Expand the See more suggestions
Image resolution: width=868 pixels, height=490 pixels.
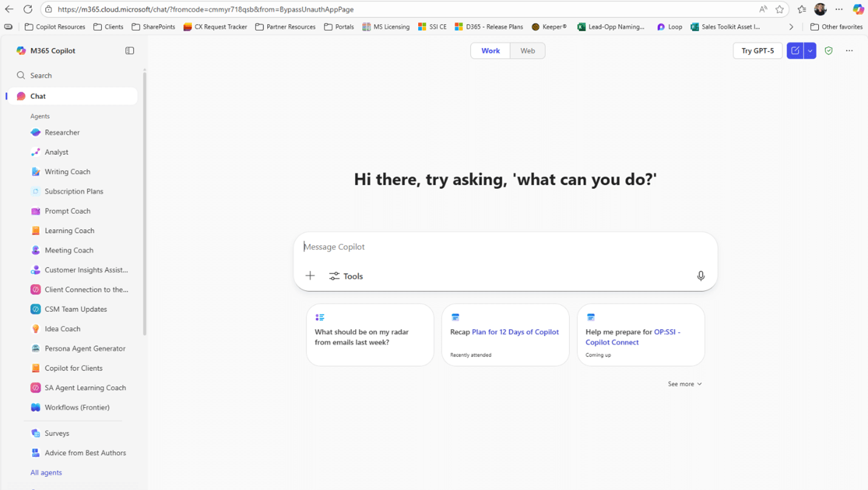684,384
